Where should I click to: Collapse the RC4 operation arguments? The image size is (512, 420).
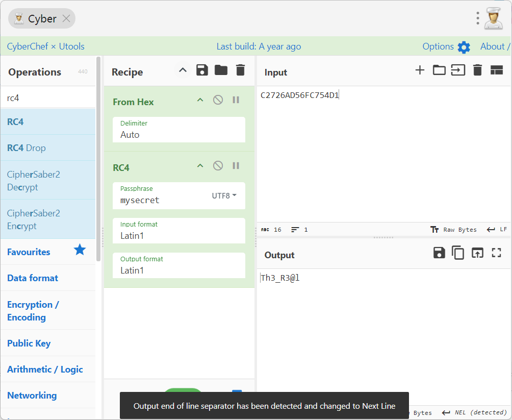[x=200, y=166]
